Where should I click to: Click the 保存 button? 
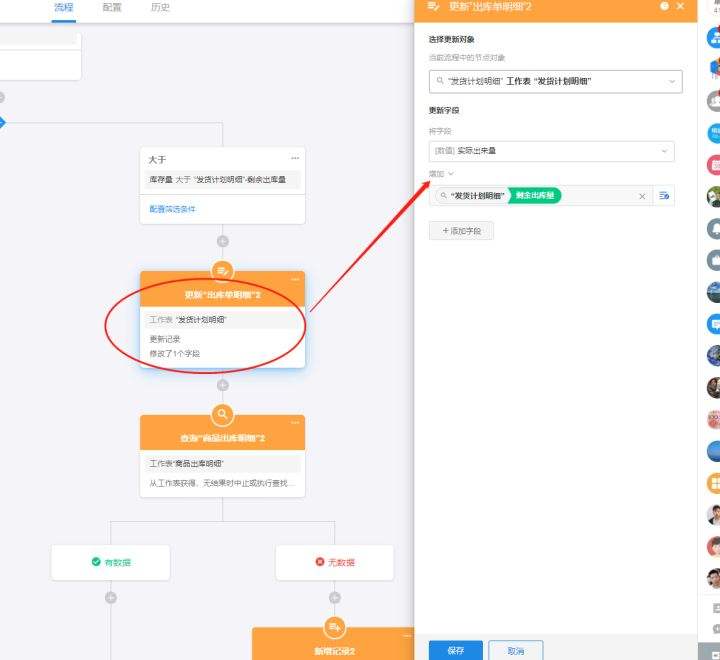pos(455,650)
